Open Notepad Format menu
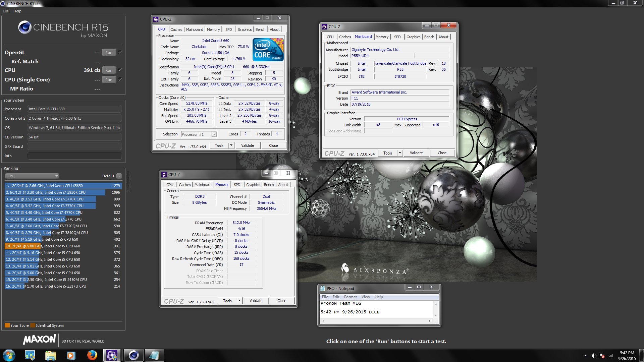 pos(351,297)
